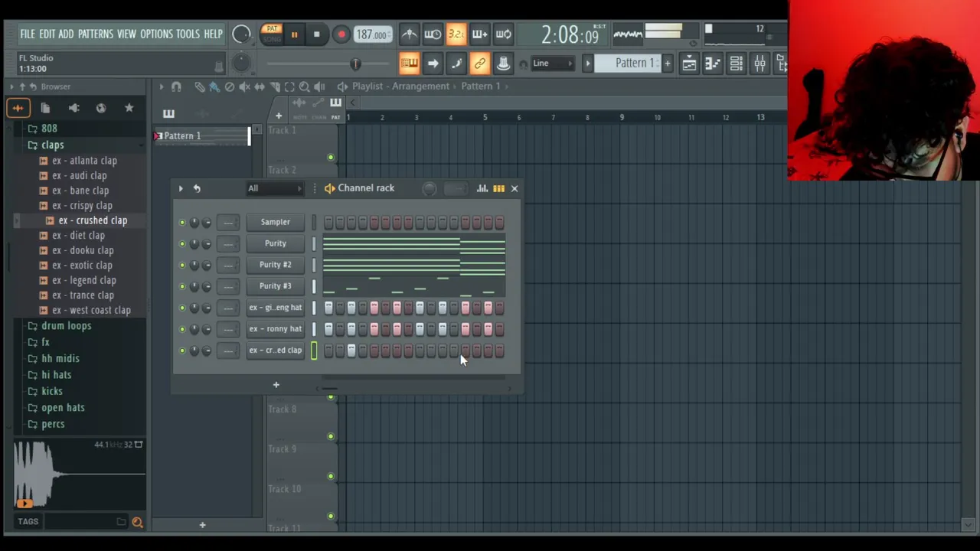Viewport: 980px width, 551px height.
Task: Add a channel with the plus button
Action: click(276, 385)
